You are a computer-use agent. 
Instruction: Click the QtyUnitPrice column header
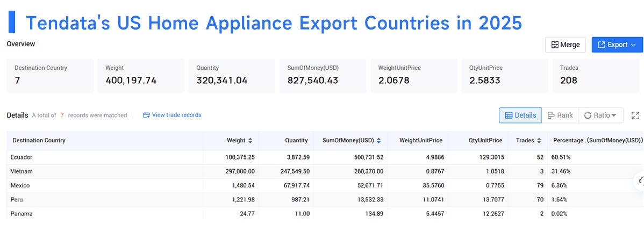click(x=485, y=140)
